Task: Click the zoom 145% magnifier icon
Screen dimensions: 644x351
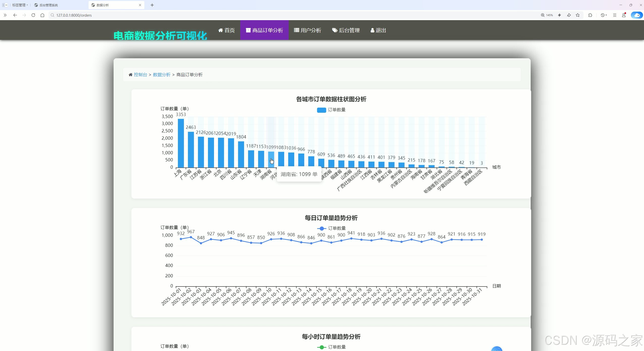Action: [543, 15]
